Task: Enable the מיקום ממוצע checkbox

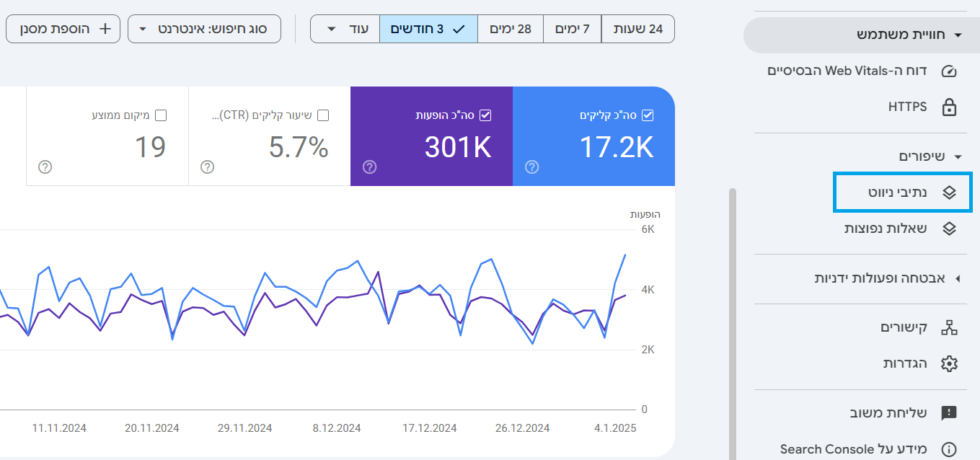Action: pos(161,115)
